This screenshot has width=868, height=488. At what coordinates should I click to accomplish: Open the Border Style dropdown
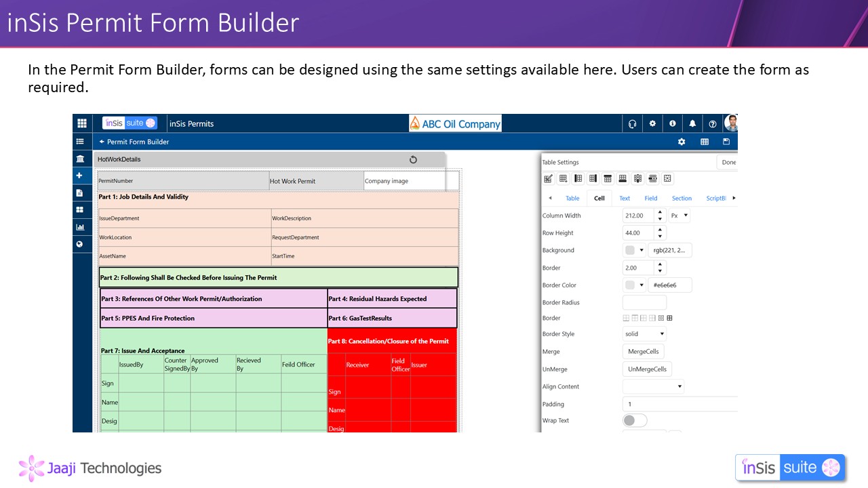[644, 334]
